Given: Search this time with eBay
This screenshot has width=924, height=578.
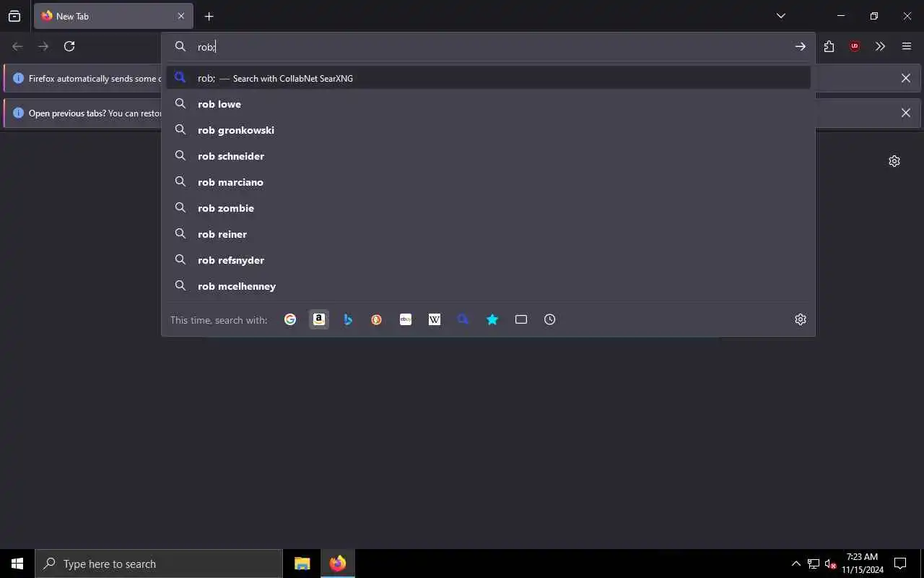Looking at the screenshot, I should click(406, 319).
